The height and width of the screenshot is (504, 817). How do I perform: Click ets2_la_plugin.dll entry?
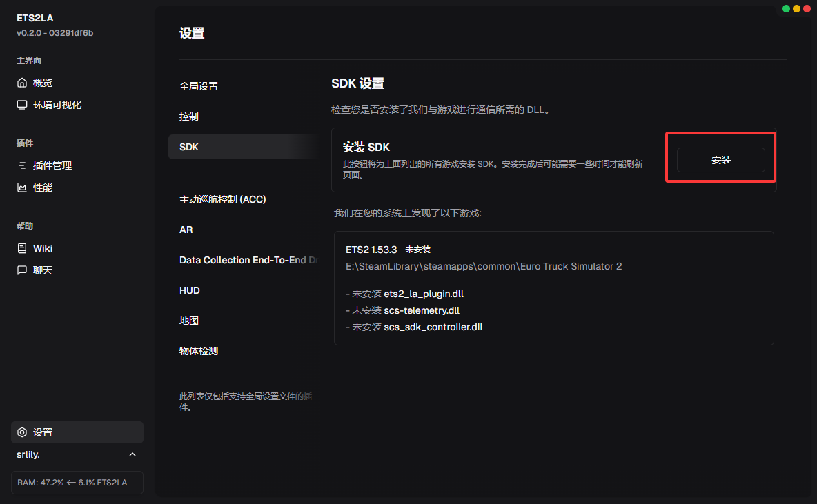point(424,294)
